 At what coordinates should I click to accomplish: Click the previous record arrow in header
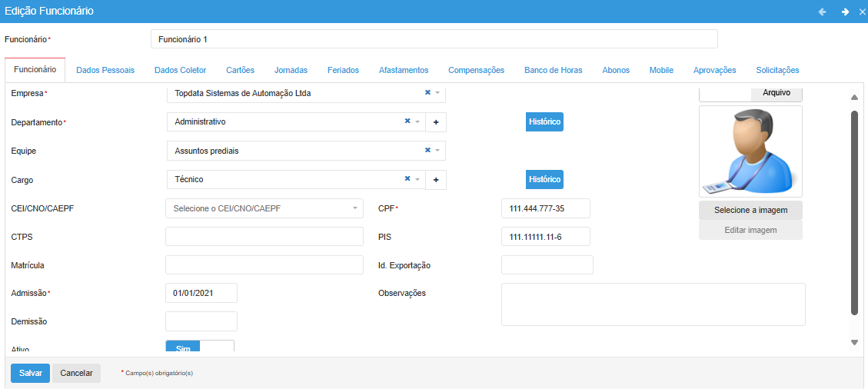[822, 12]
